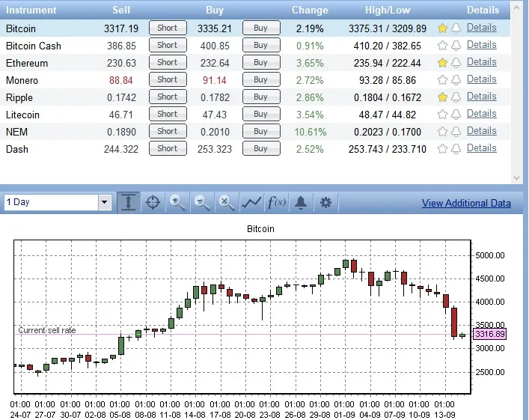Sort by Buy column header
Viewport: 529px width, 420px height.
[215, 10]
